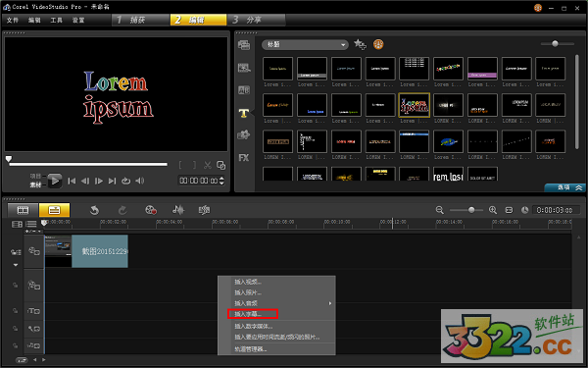Screen dimensions: 588x368
Task: Toggle the title track lock icon
Action: [x=16, y=311]
